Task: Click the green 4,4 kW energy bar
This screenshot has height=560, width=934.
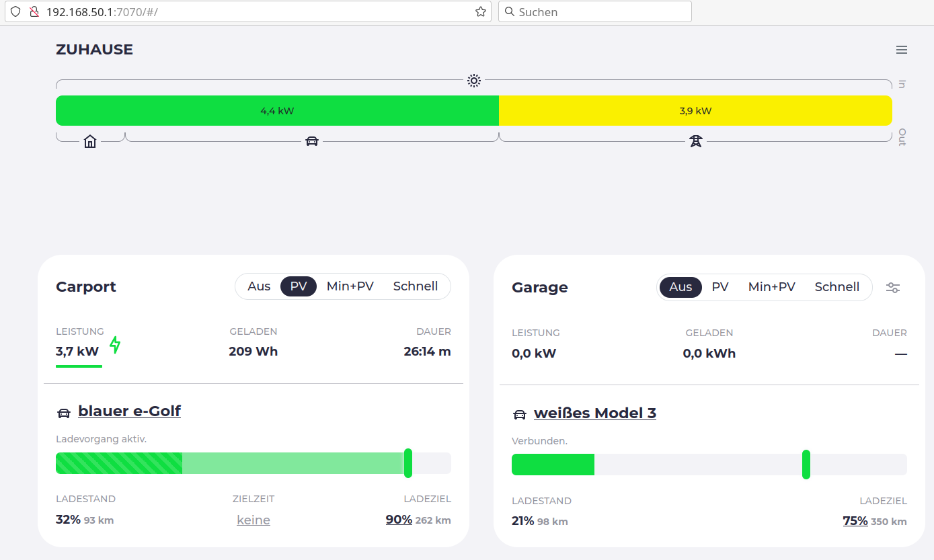Action: 277,111
